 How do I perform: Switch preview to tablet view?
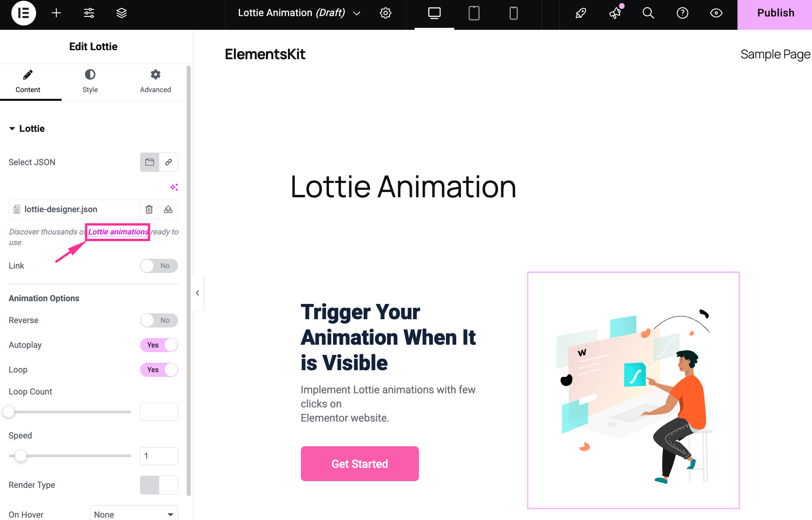[x=474, y=13]
